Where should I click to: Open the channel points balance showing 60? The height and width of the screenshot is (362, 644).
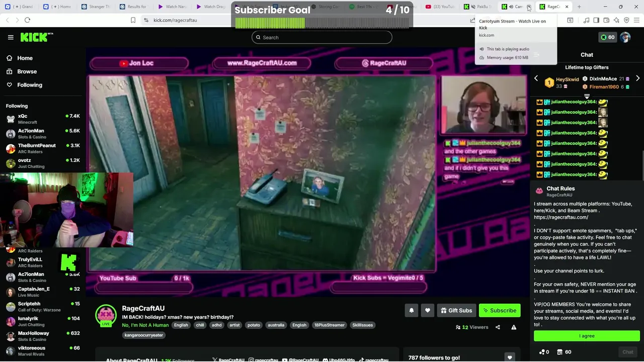607,37
